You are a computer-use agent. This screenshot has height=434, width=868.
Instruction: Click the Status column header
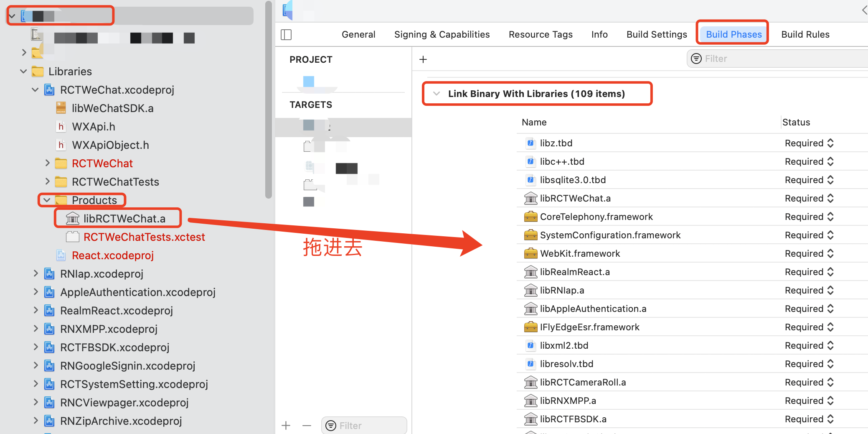pos(796,122)
